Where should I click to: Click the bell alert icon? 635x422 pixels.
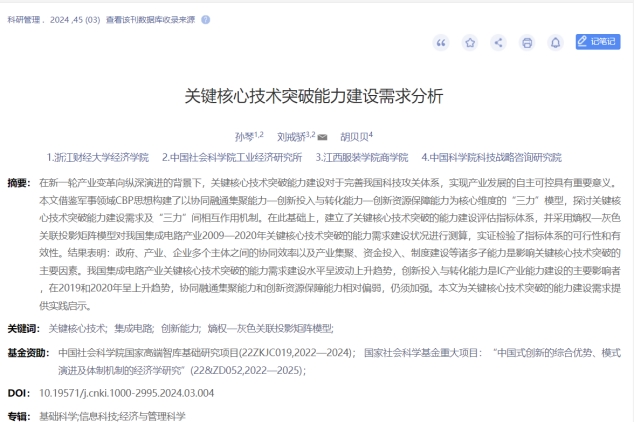[x=556, y=42]
